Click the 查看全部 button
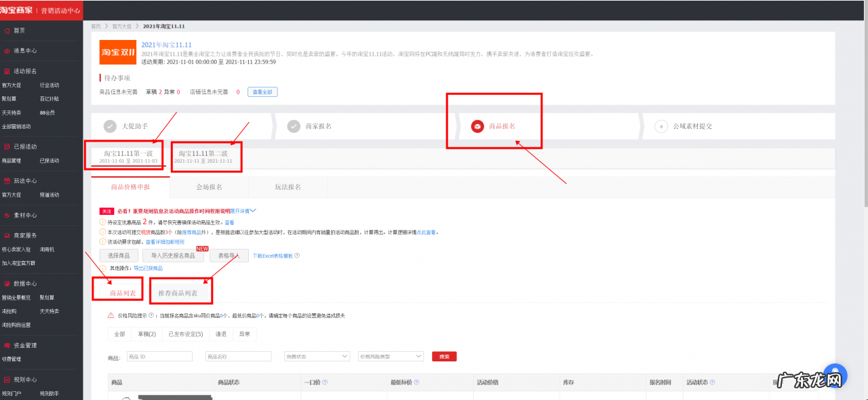 coord(262,92)
